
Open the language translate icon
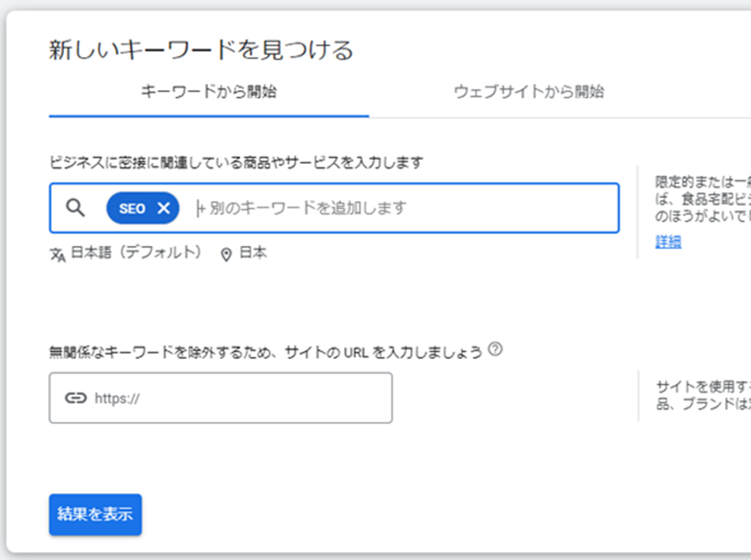[x=58, y=255]
